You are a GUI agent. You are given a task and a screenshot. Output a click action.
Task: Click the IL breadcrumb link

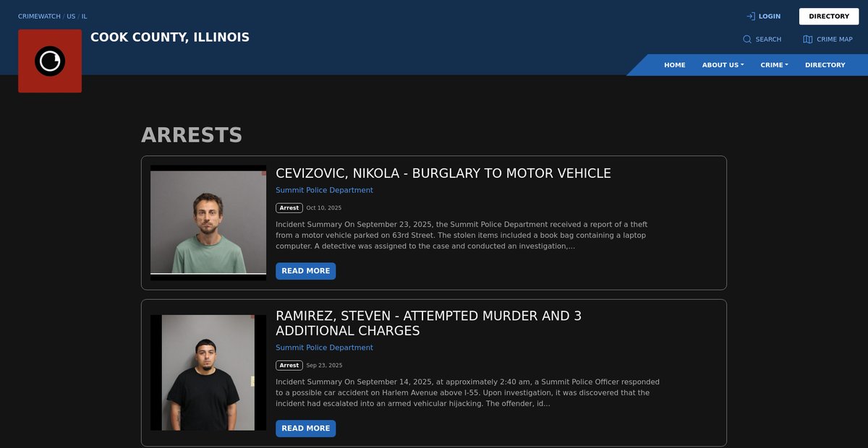[84, 16]
